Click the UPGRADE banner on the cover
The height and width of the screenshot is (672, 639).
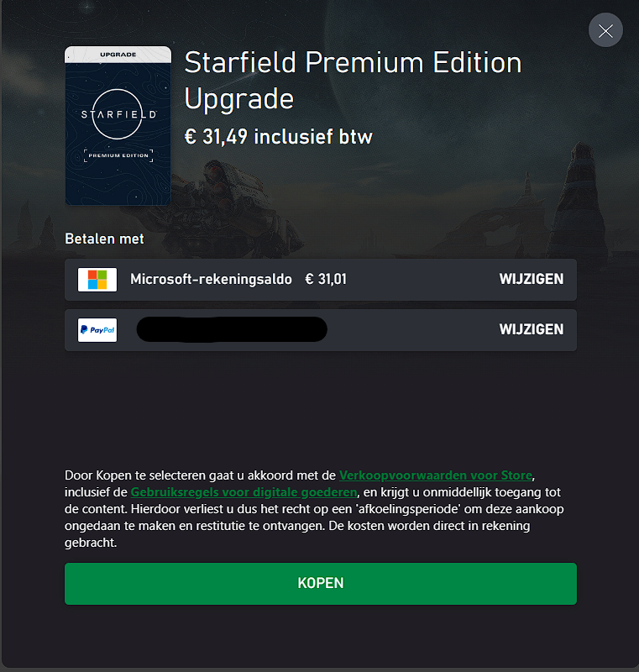[x=118, y=55]
